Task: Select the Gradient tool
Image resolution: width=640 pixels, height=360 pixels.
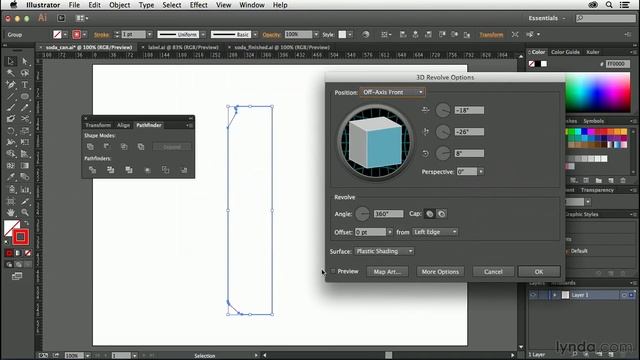Action: tap(25, 166)
